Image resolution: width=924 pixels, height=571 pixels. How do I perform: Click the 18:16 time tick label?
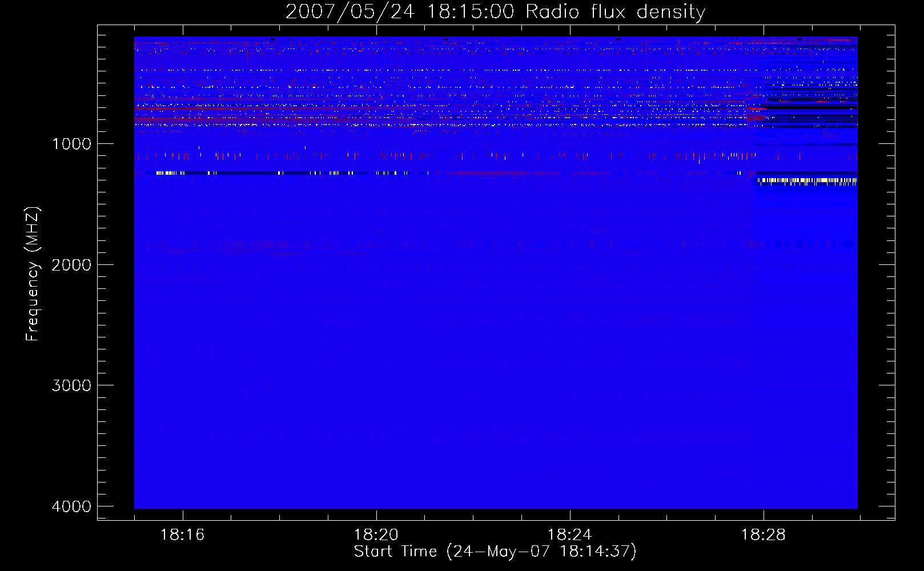[x=182, y=535]
